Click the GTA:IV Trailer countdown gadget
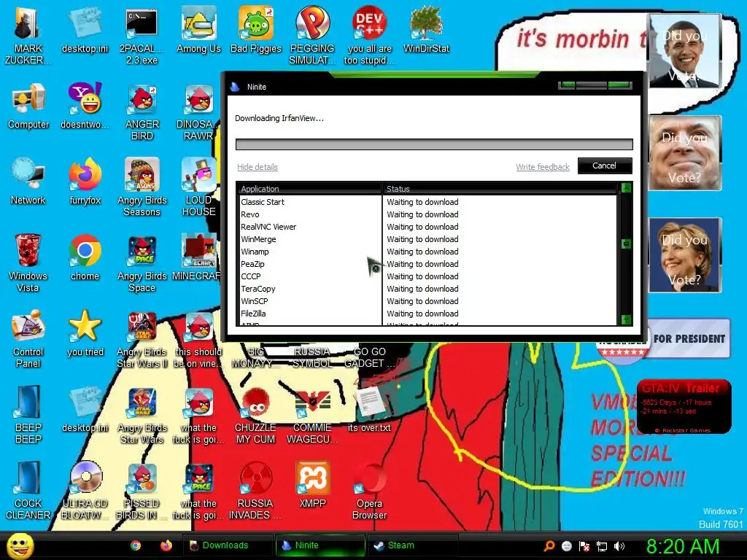Viewport: 747px width, 560px height. pos(684,406)
